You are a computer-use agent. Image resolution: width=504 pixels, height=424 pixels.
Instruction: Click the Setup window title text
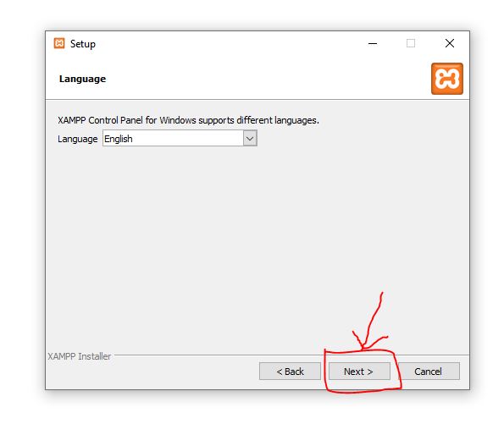pos(83,44)
